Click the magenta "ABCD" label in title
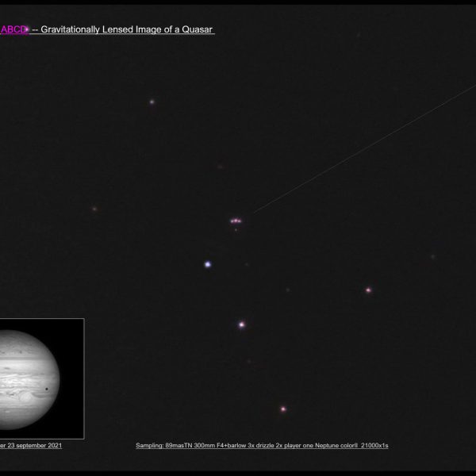 click(x=13, y=29)
